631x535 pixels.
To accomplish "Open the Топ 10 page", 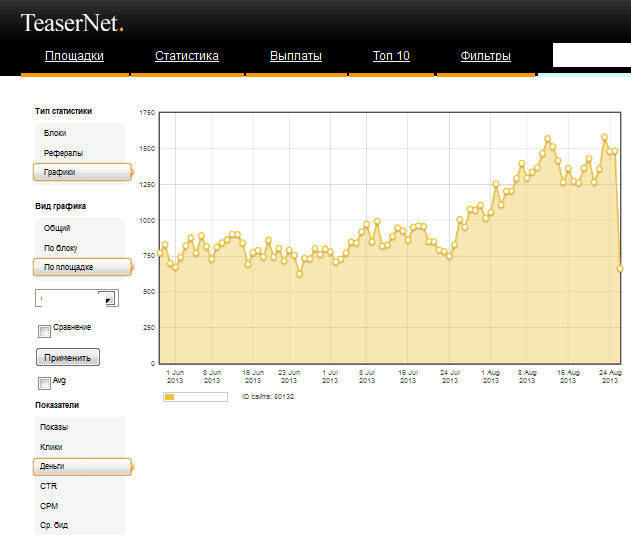I will coord(391,56).
